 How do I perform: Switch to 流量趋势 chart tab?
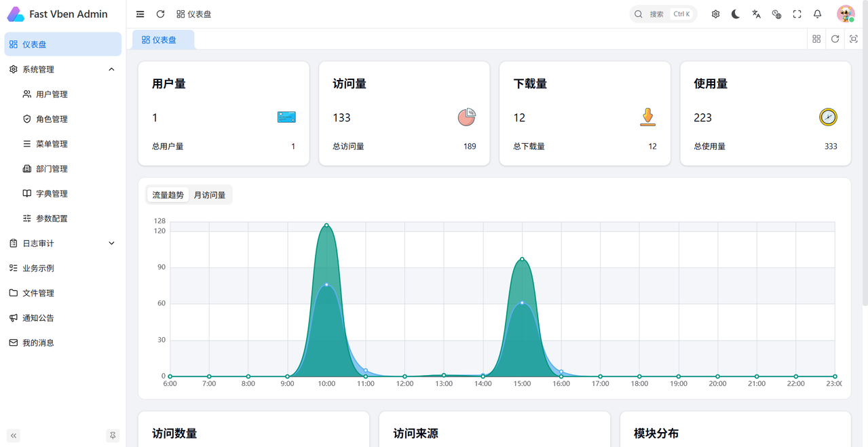(168, 195)
